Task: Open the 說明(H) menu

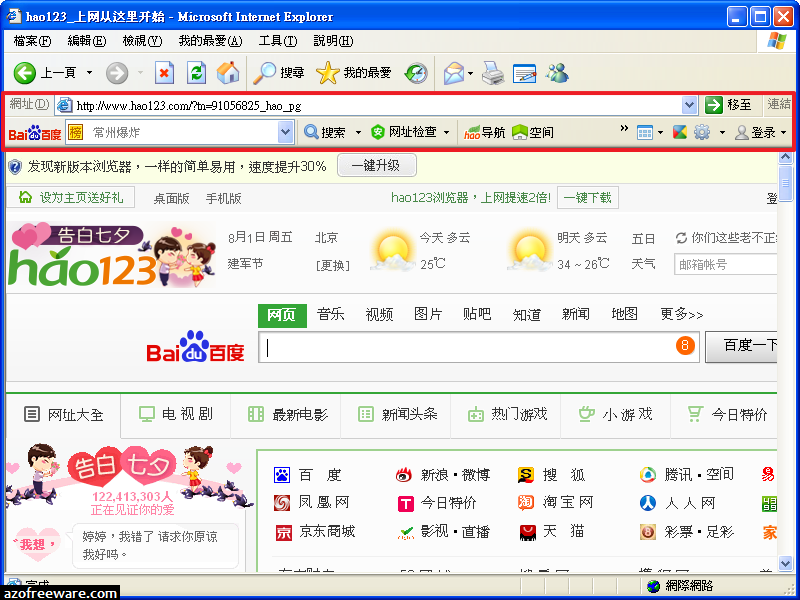Action: 333,41
